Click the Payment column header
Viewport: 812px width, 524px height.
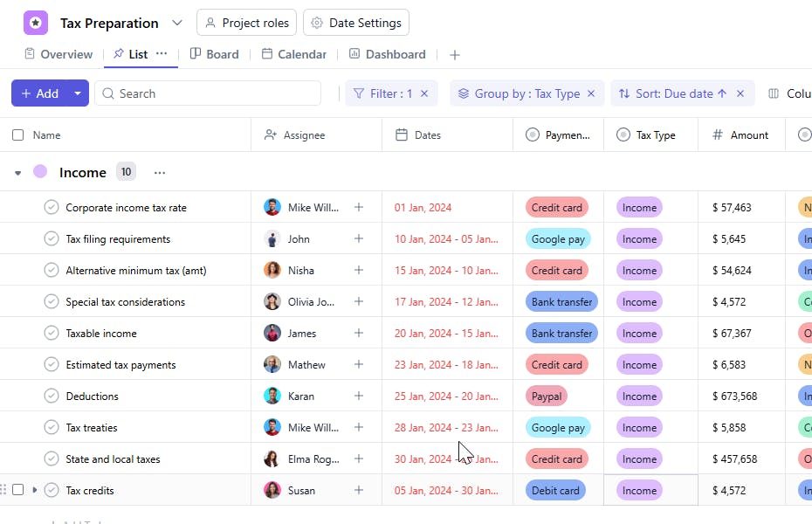tap(558, 135)
